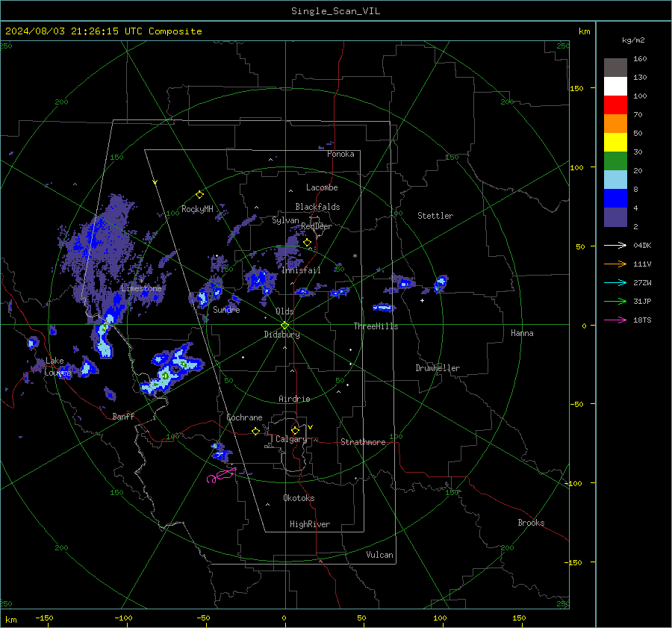The image size is (672, 628).
Task: Click the Stettler town label
Action: pyautogui.click(x=435, y=216)
